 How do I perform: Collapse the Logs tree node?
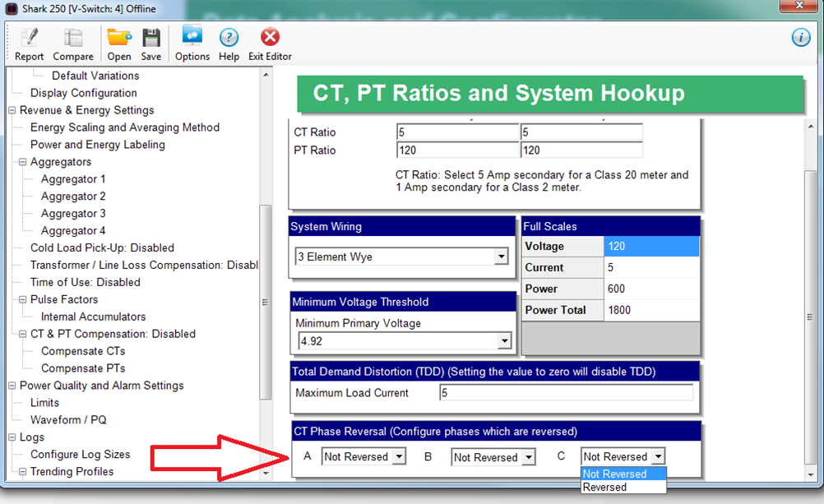click(12, 437)
